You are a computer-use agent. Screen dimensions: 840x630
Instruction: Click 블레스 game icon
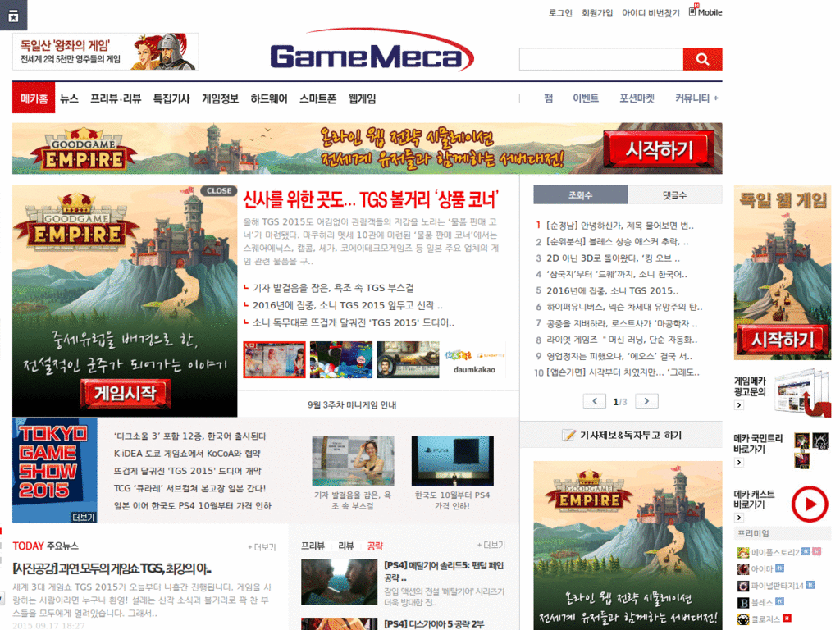(743, 603)
